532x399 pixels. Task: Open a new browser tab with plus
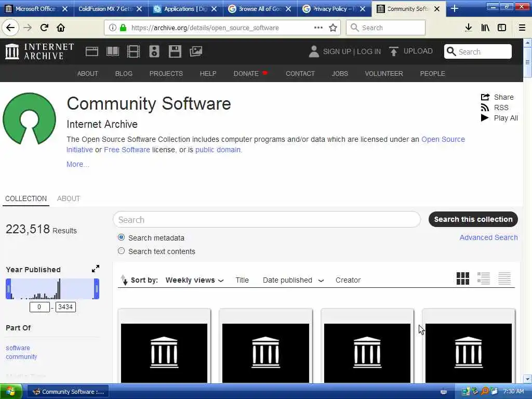pyautogui.click(x=454, y=9)
